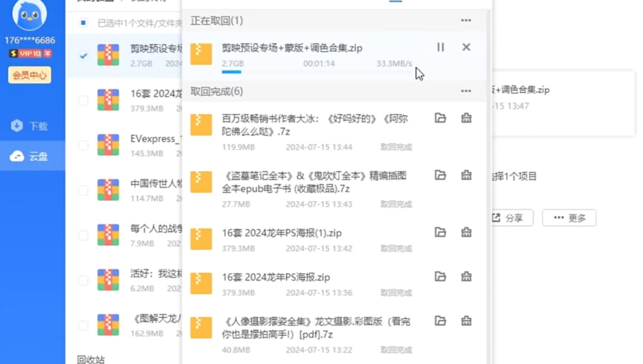643x364 pixels.
Task: Clear record of 盗墓笔记全本 epub file
Action: click(466, 175)
